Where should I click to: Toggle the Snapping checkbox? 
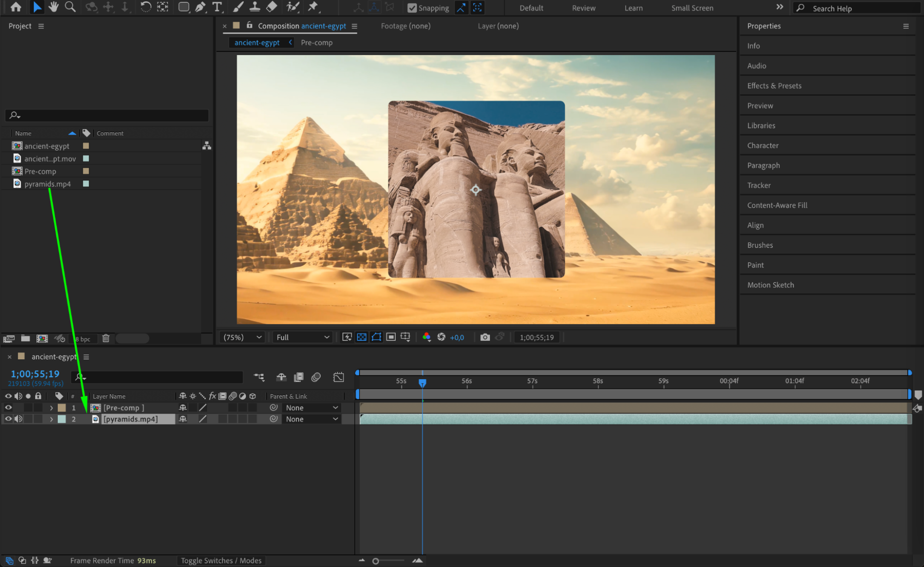click(x=412, y=8)
